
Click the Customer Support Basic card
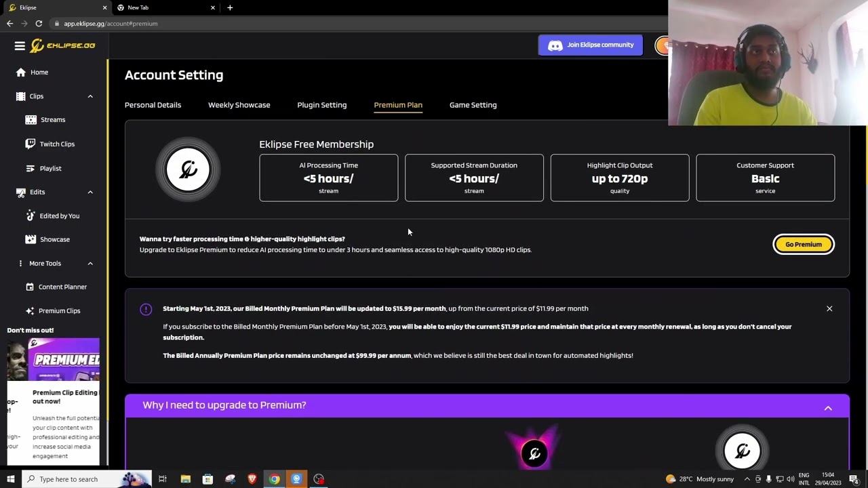pyautogui.click(x=765, y=178)
